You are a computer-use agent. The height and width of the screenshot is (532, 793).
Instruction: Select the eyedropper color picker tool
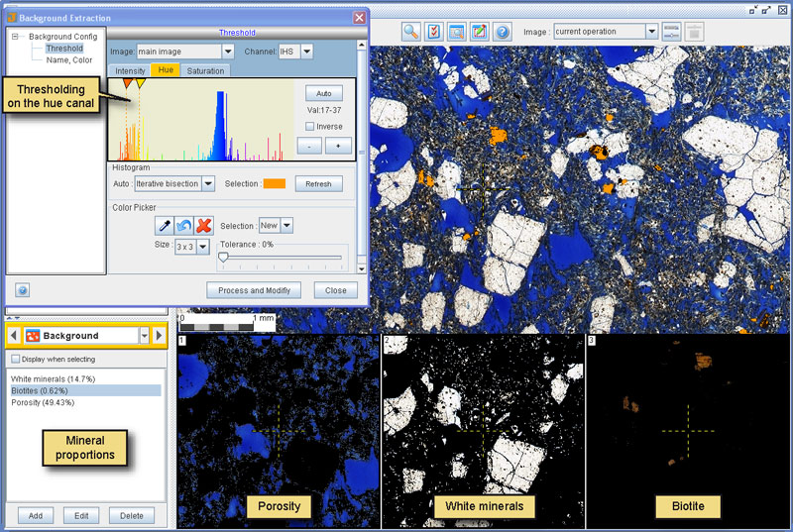click(165, 225)
